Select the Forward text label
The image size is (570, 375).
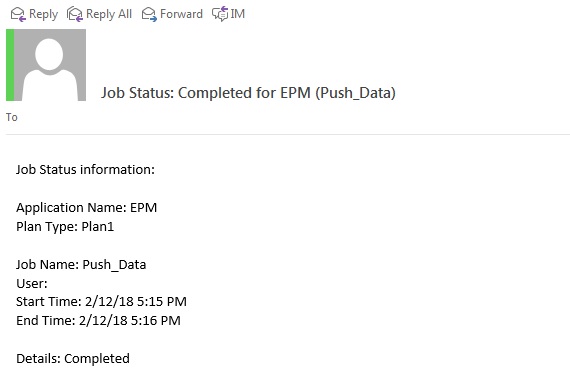pyautogui.click(x=181, y=14)
